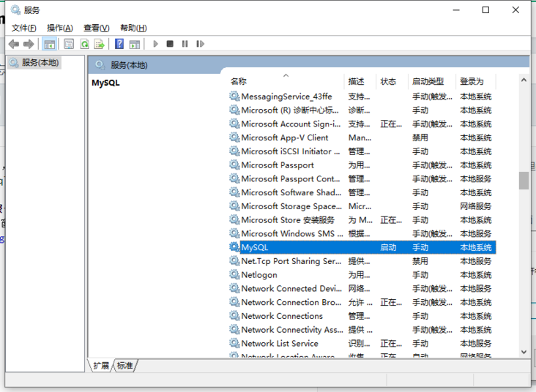Viewport: 536px width, 392px height.
Task: Switch to the 标准 tab
Action: point(124,366)
